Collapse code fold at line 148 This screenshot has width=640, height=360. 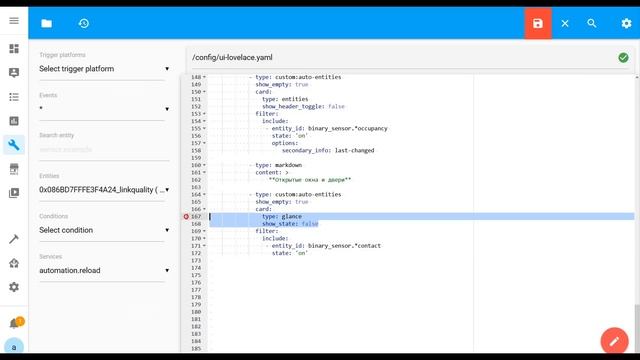204,77
